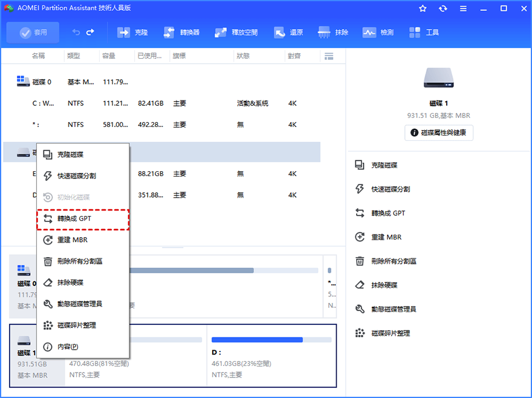Viewport: 532px width, 398px height.
Task: Click the refresh icon in title bar
Action: [443, 8]
